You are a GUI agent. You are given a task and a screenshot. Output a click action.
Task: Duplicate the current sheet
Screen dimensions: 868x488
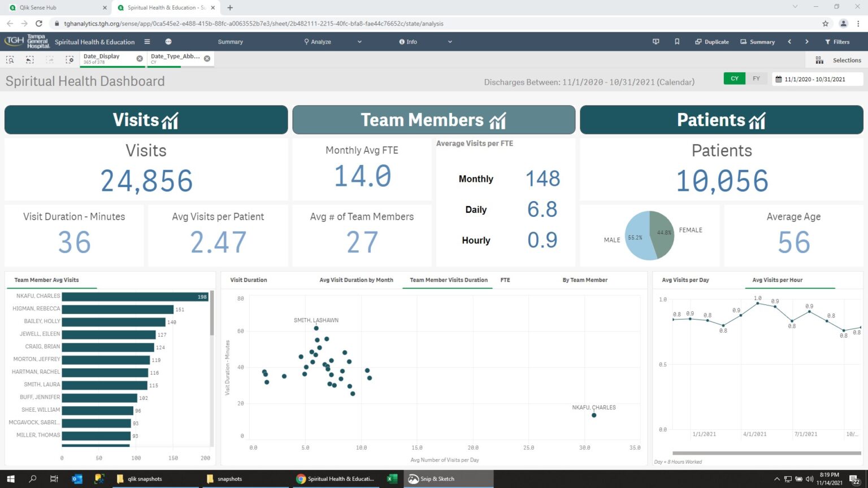[711, 41]
